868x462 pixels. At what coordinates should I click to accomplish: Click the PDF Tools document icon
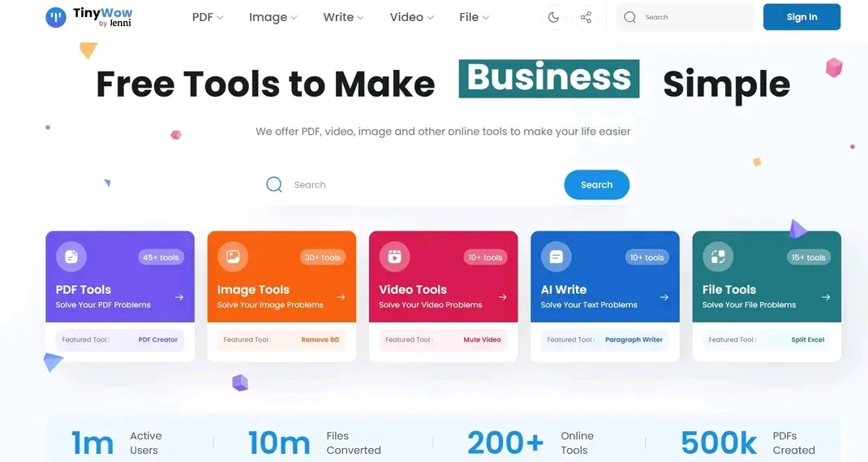coord(71,257)
